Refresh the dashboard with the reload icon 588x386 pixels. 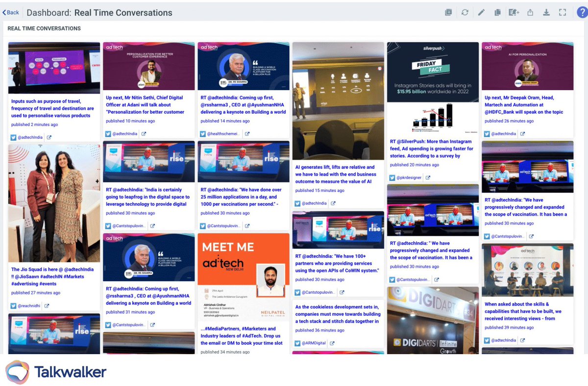[x=465, y=13]
